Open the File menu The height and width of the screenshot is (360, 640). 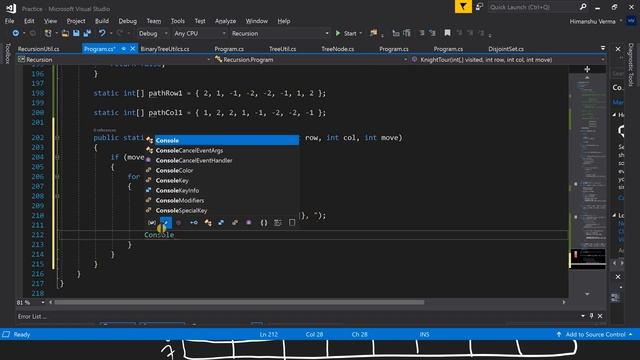tap(9, 21)
